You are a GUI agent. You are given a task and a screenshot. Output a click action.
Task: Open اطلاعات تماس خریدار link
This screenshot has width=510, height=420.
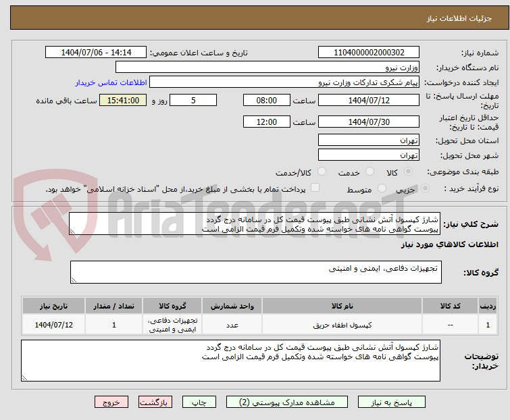[x=111, y=82]
